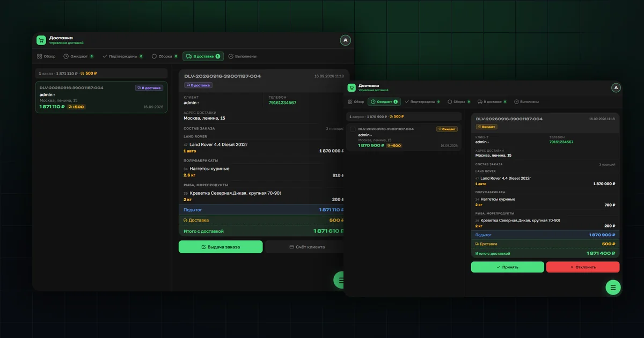Click the truck icon in Доставка row, left window
The height and width of the screenshot is (338, 644).
[x=186, y=221]
